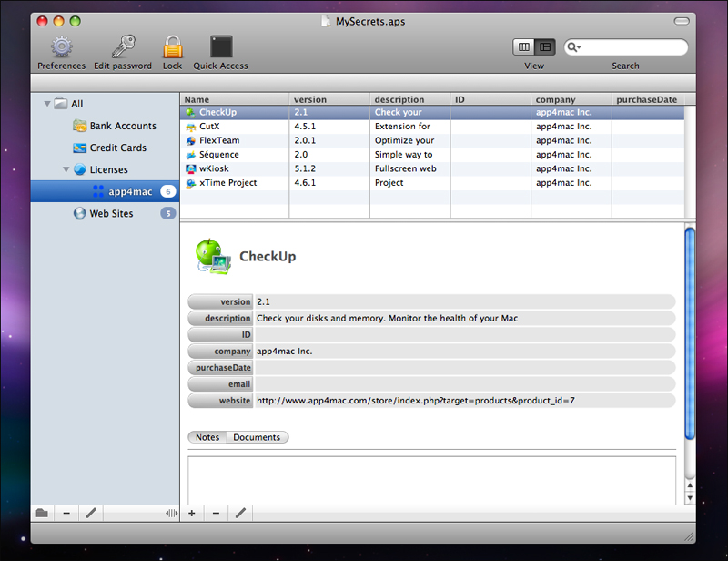
Task: Select the CheckUp row in the table
Action: 431,113
